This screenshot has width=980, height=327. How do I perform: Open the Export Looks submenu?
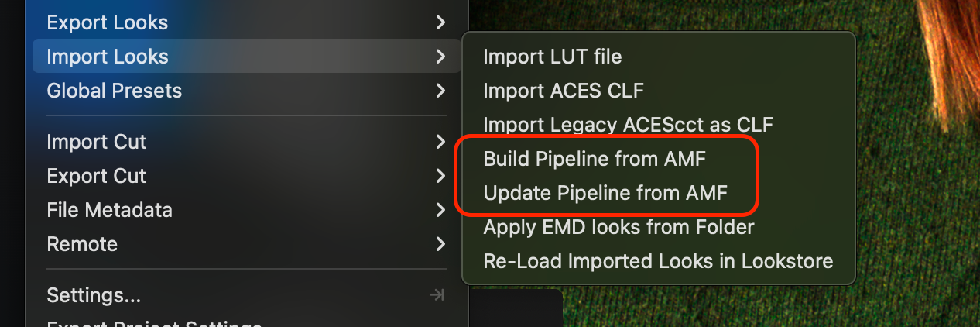[107, 22]
